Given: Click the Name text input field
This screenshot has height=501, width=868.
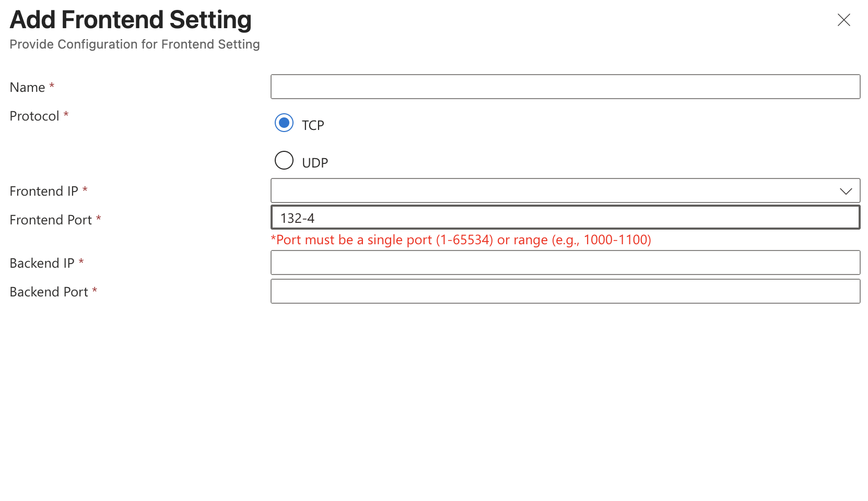Looking at the screenshot, I should [565, 87].
